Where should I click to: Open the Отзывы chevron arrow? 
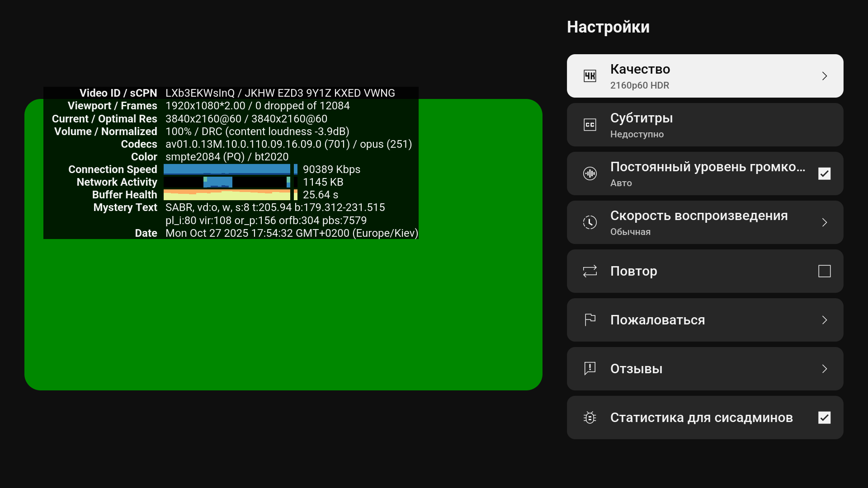point(824,369)
